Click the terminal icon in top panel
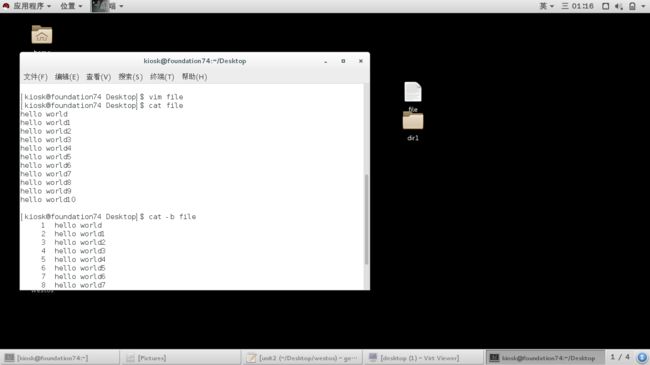This screenshot has width=650, height=365. [99, 6]
